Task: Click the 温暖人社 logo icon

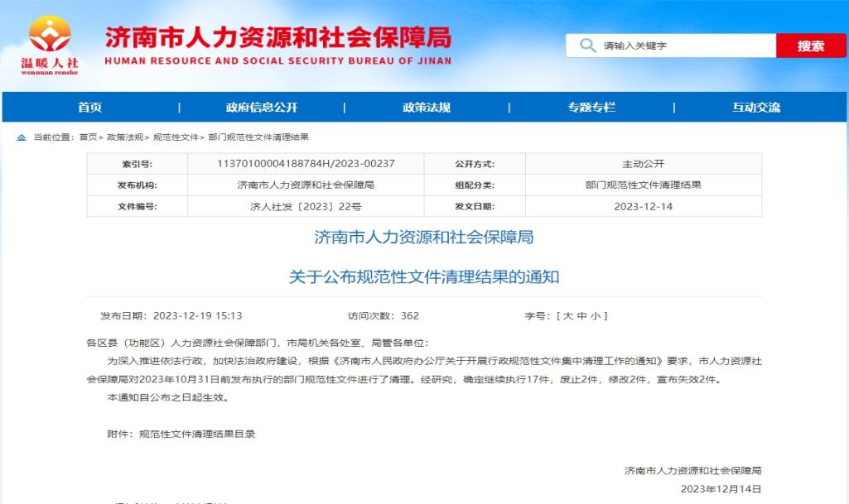Action: coord(50,37)
